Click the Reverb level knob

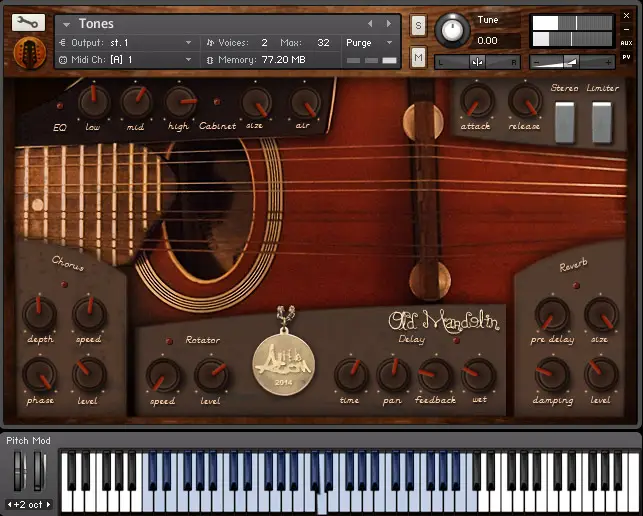(x=601, y=375)
